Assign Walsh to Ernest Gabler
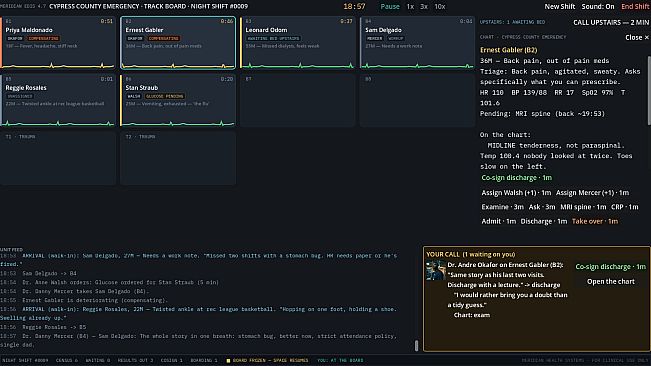Viewport: 651px width, 366px height. (x=516, y=193)
